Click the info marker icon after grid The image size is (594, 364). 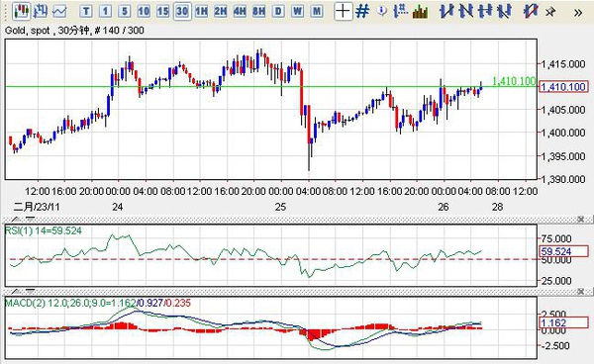[382, 11]
